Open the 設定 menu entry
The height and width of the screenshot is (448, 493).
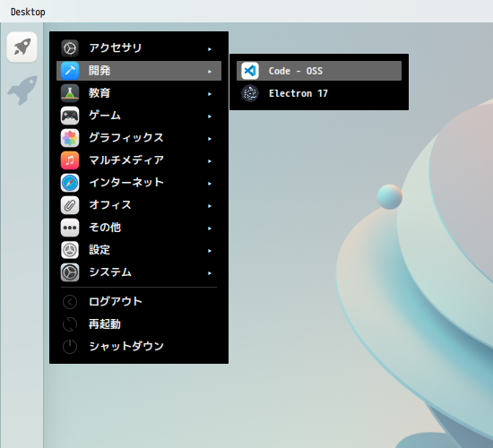coord(139,250)
